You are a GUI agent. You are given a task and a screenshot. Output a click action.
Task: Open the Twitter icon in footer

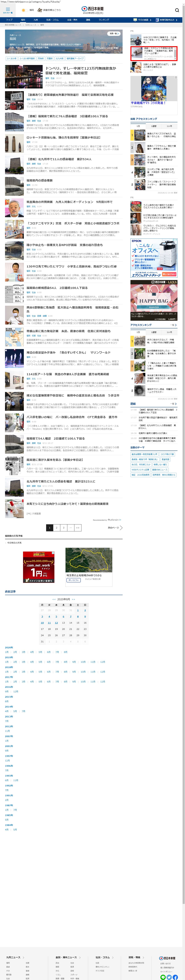(169, 977)
